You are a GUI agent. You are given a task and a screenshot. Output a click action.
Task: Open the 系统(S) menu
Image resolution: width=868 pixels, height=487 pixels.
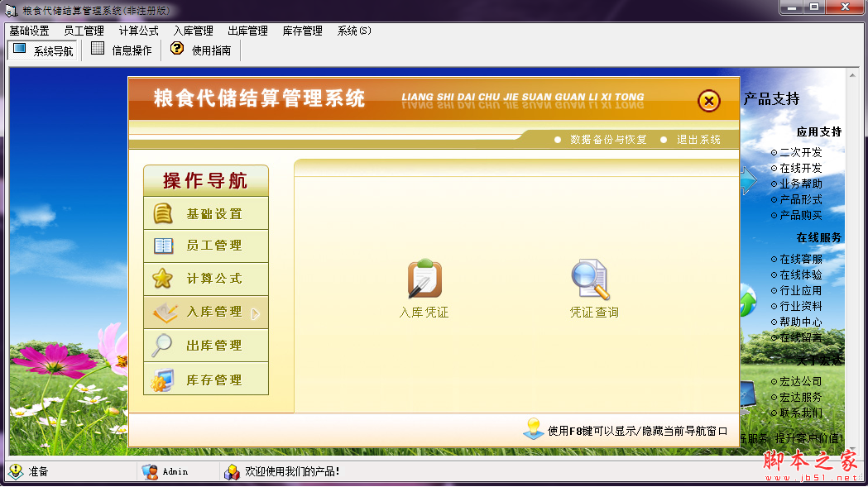coord(353,30)
